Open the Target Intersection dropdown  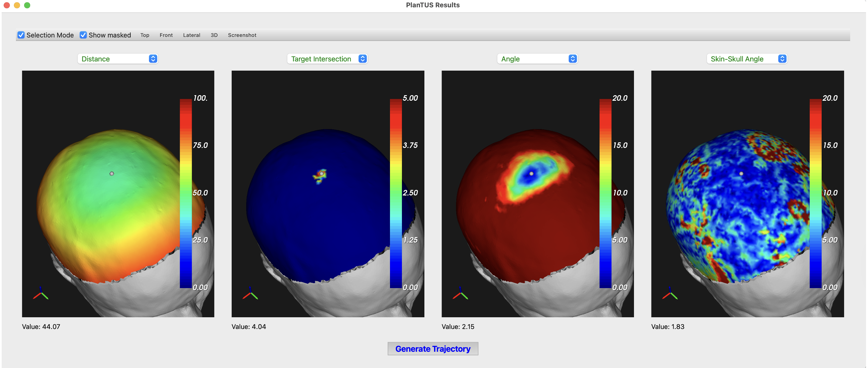click(x=327, y=59)
